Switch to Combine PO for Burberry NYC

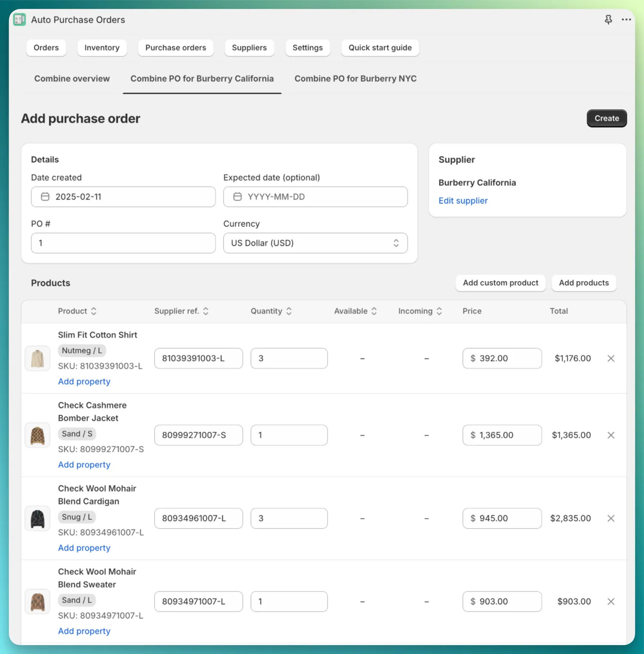coord(355,78)
